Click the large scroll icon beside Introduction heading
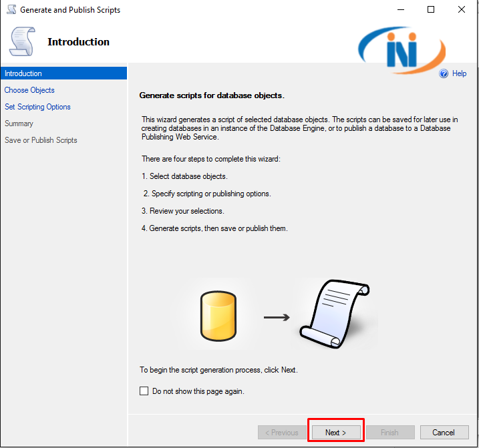This screenshot has width=479, height=448. [x=22, y=41]
